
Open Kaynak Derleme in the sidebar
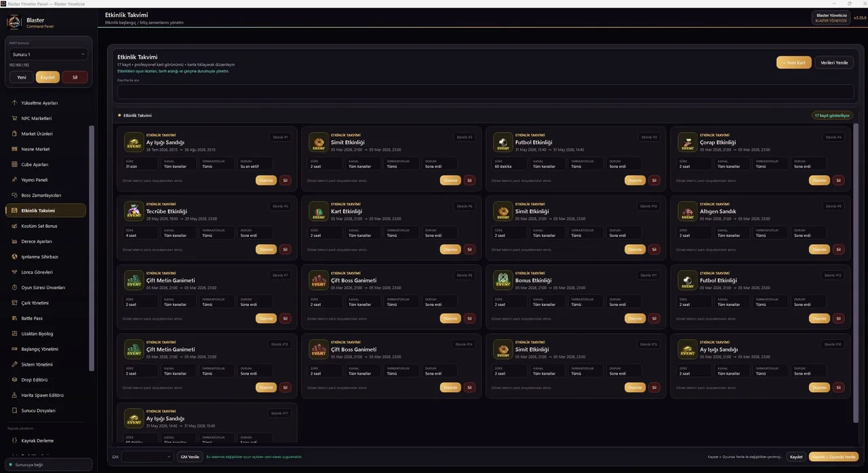pyautogui.click(x=45, y=441)
